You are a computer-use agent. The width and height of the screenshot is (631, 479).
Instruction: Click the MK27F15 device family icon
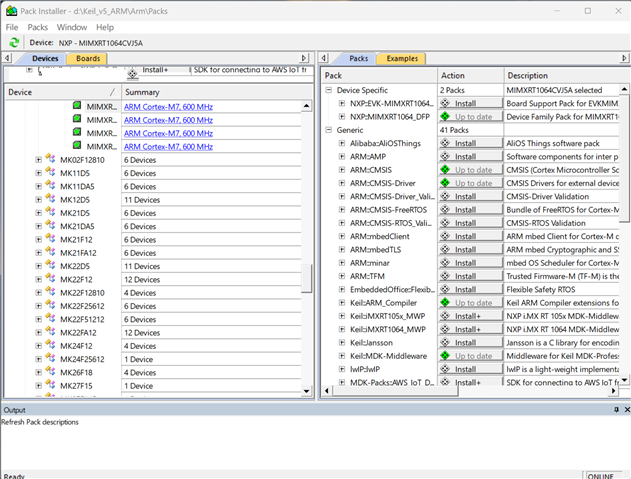coord(50,386)
